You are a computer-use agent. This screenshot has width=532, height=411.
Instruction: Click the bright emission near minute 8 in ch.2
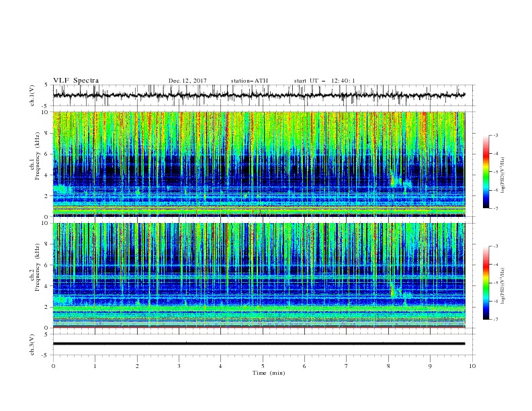pos(394,291)
